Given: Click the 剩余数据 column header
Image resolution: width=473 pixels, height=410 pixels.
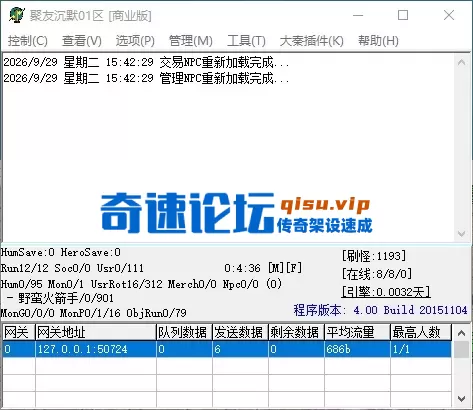Looking at the screenshot, I should pyautogui.click(x=296, y=332).
